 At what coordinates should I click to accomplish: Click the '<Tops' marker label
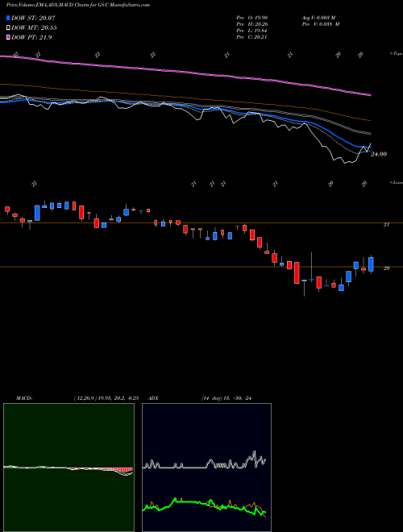pyautogui.click(x=396, y=54)
